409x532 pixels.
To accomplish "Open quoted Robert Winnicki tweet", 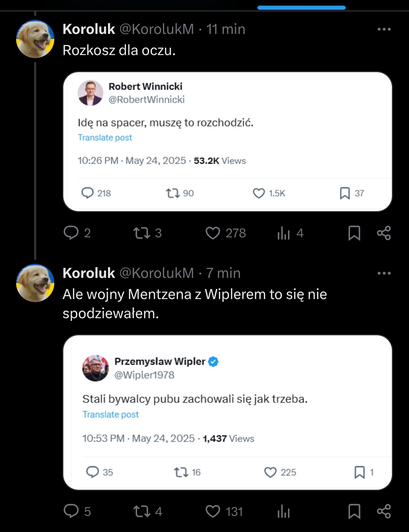I will 227,141.
